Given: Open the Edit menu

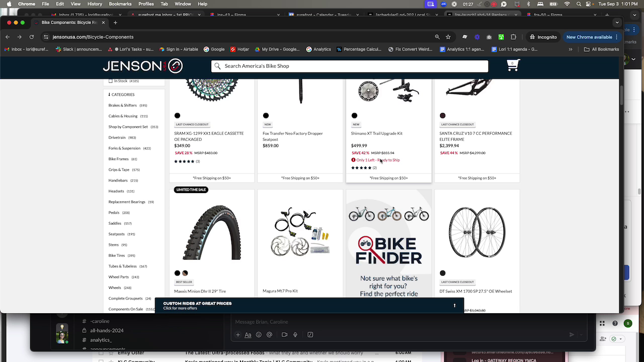Looking at the screenshot, I should [x=60, y=4].
